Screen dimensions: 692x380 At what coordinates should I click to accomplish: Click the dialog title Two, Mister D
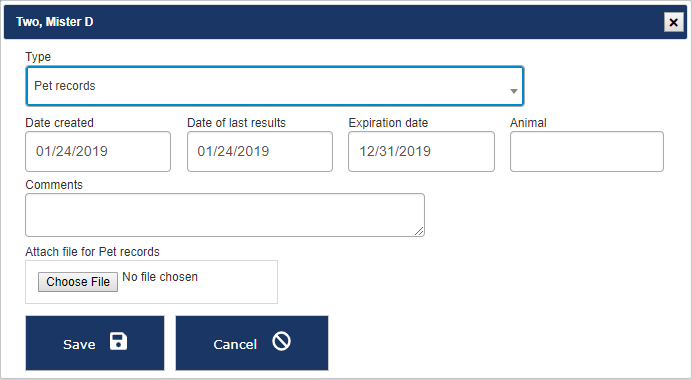(55, 22)
